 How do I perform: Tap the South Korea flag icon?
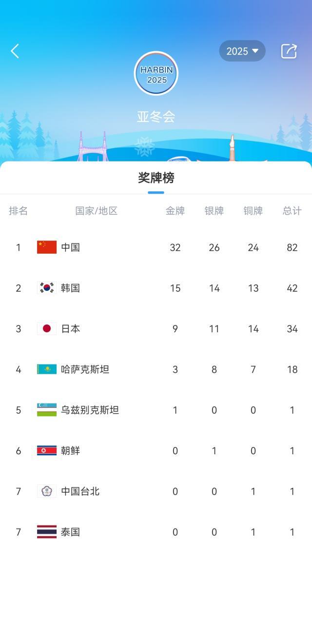(47, 288)
